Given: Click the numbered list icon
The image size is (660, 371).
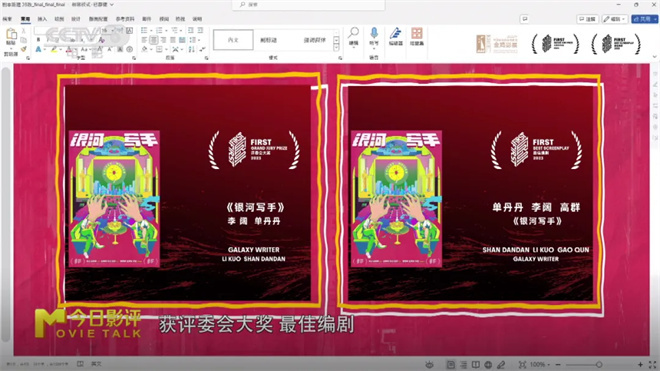Looking at the screenshot, I should click(159, 30).
